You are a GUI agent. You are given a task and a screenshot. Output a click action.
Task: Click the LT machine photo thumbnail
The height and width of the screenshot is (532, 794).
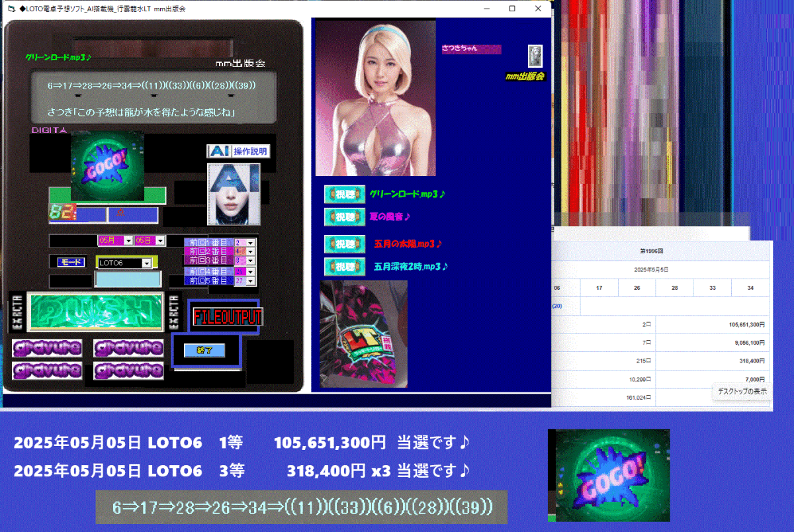click(363, 334)
